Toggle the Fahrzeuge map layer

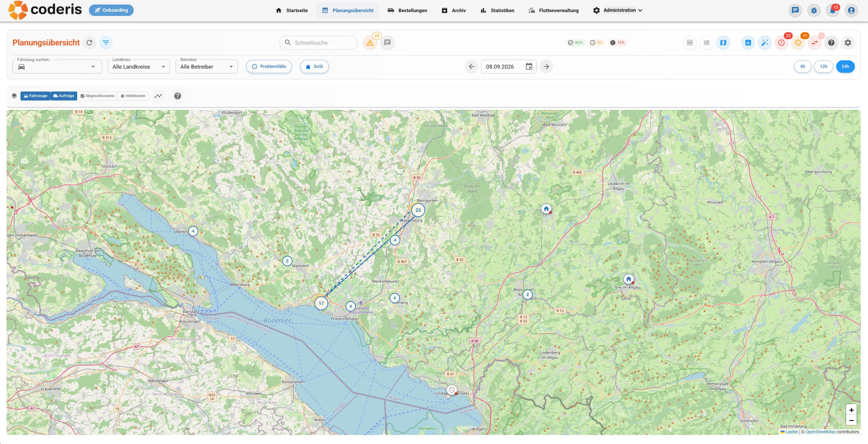click(35, 96)
